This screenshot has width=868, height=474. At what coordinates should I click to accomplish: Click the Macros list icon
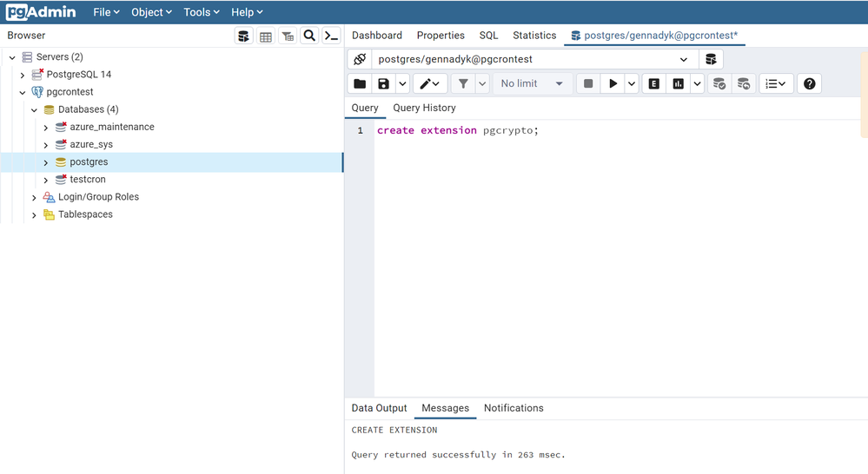[x=776, y=83]
